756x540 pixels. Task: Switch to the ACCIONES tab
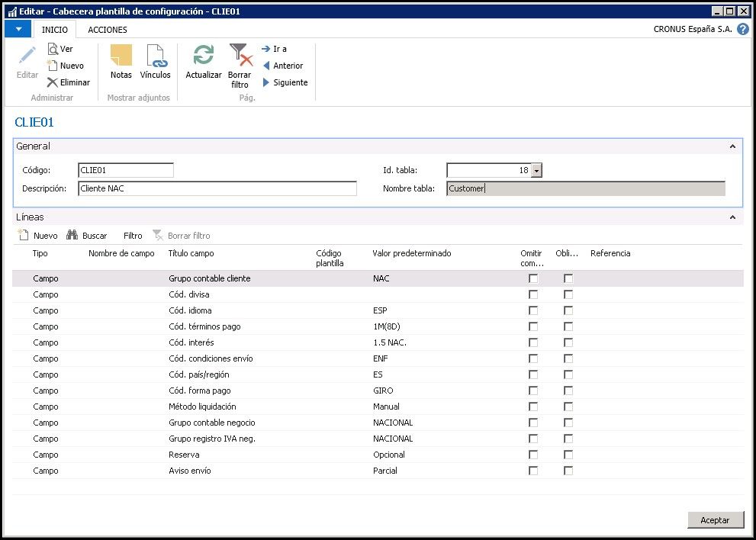click(x=108, y=30)
